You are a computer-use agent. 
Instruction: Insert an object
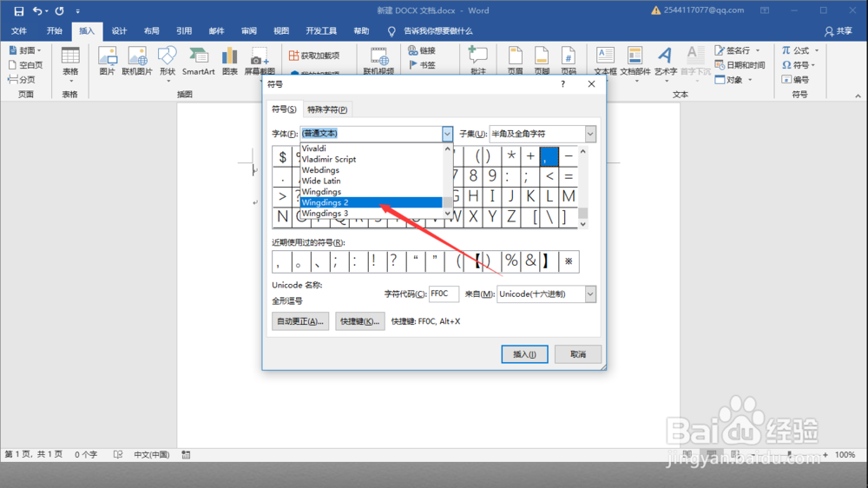click(x=734, y=80)
